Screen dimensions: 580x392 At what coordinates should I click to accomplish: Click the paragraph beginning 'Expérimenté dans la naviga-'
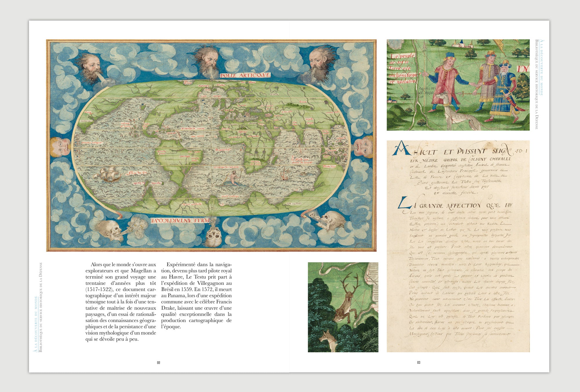(196, 296)
